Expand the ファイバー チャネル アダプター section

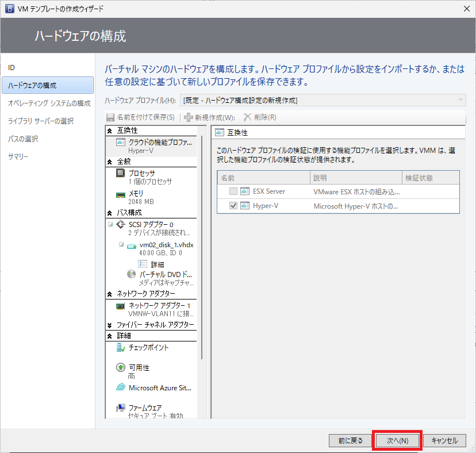click(110, 325)
